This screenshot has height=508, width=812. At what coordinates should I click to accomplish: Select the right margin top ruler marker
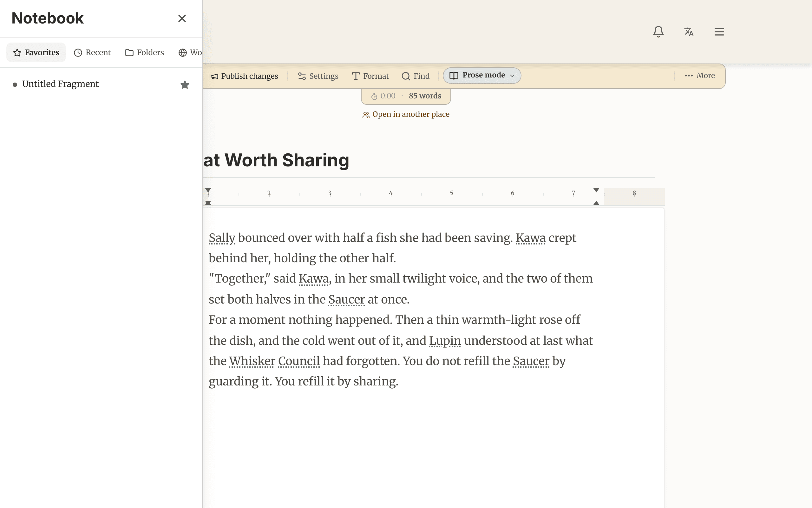(596, 190)
